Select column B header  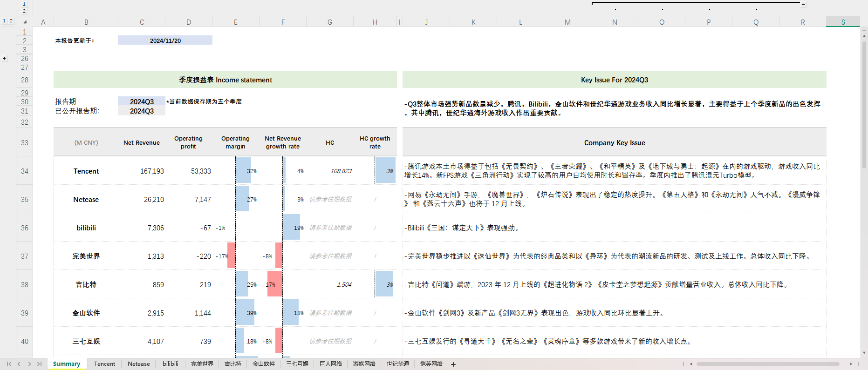[86, 22]
